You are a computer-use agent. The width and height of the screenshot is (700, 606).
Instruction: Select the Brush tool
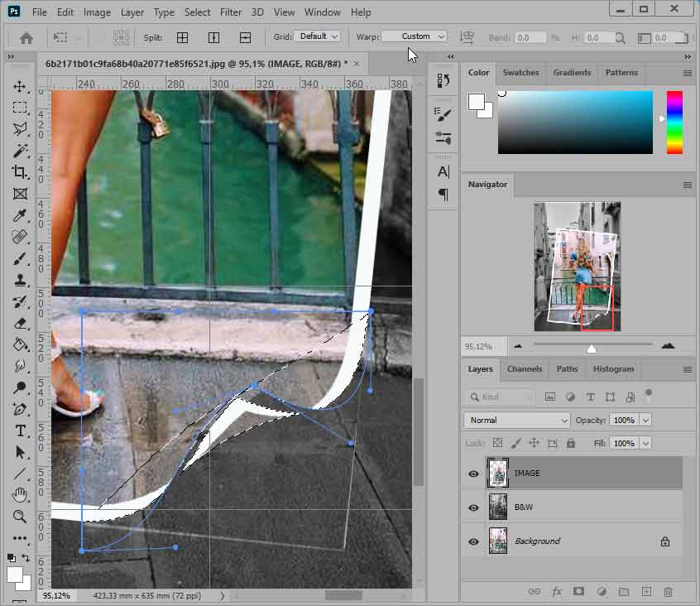20,258
